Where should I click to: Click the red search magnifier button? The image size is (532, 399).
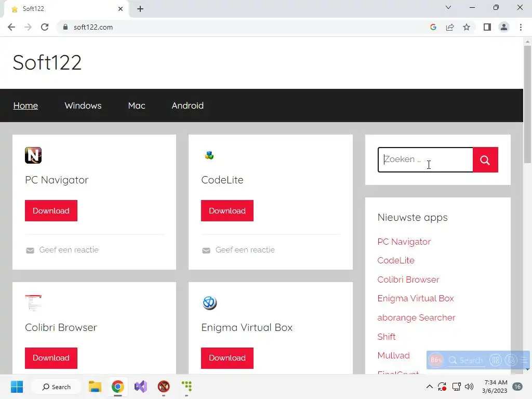coord(486,160)
